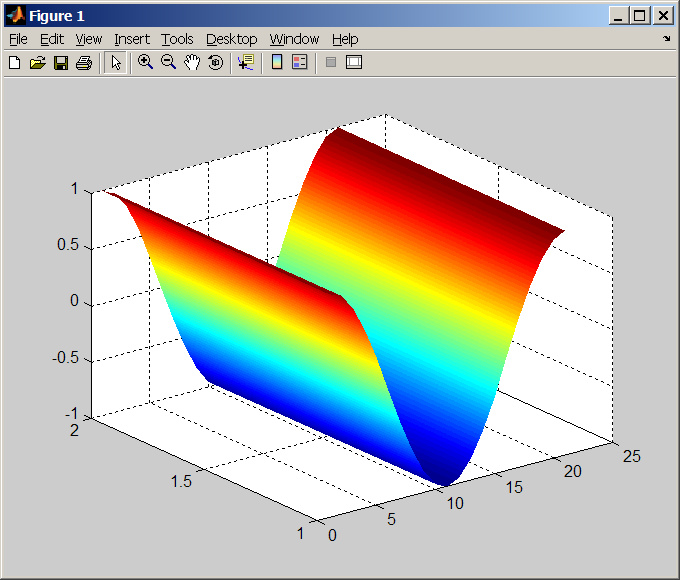The image size is (680, 580).
Task: Activate the Zoom In magnifier tool
Action: (145, 62)
